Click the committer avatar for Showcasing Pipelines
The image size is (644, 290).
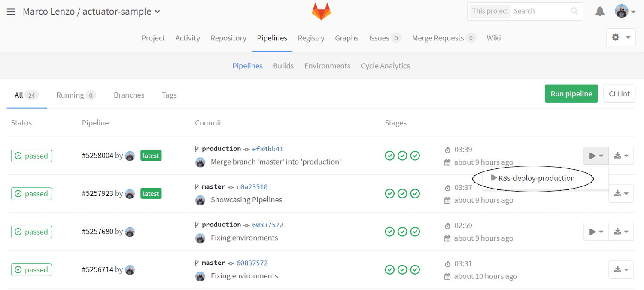pyautogui.click(x=200, y=200)
